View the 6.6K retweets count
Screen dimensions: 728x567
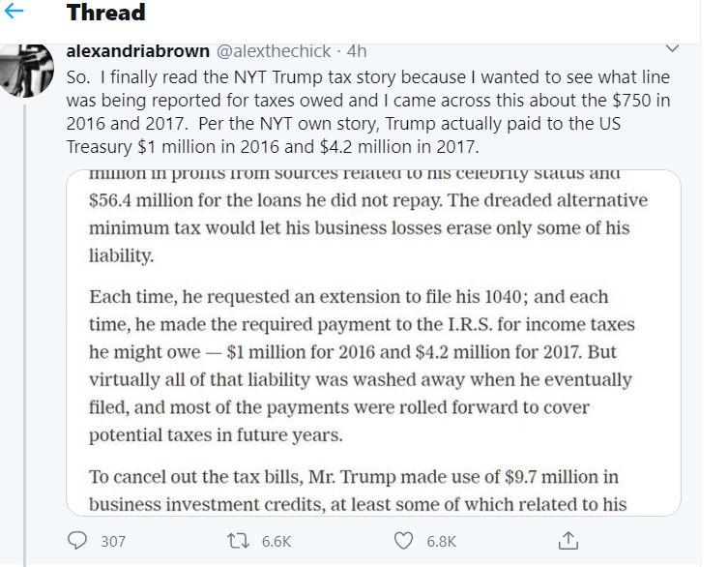click(x=277, y=542)
